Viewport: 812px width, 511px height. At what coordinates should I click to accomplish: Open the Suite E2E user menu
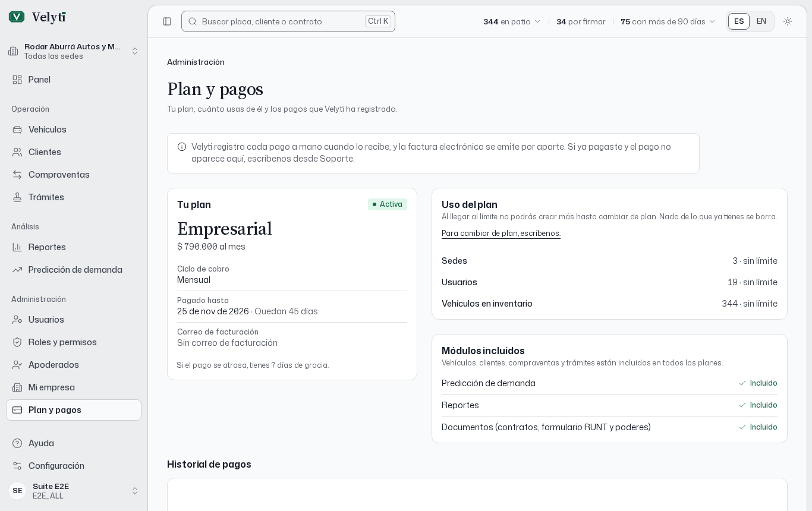(74, 491)
